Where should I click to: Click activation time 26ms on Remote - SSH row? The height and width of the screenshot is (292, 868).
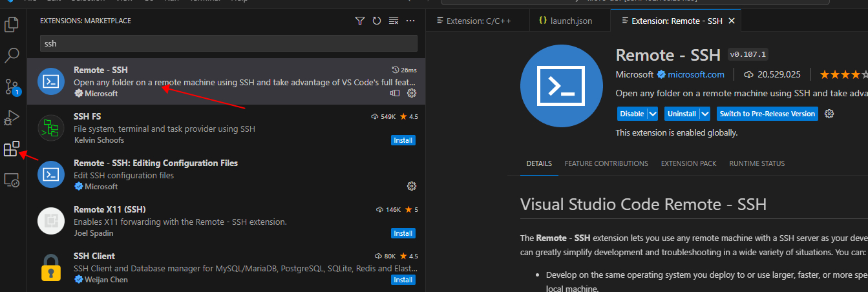(405, 70)
